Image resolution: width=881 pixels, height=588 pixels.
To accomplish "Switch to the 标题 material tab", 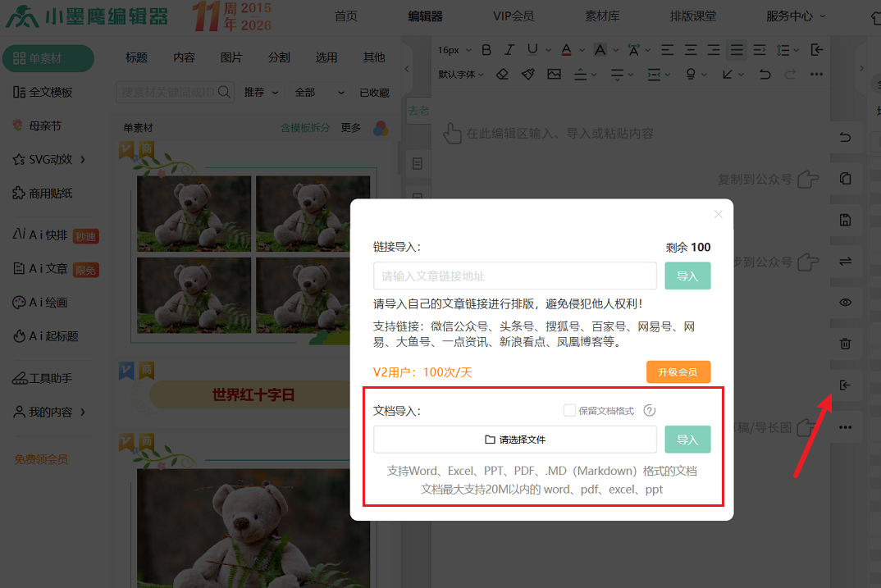I will 136,57.
